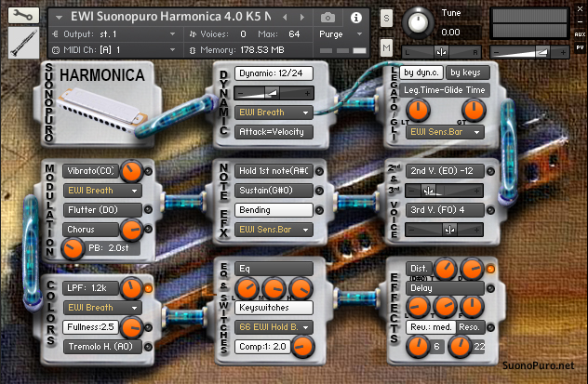Mute the instrument with M button

click(386, 47)
